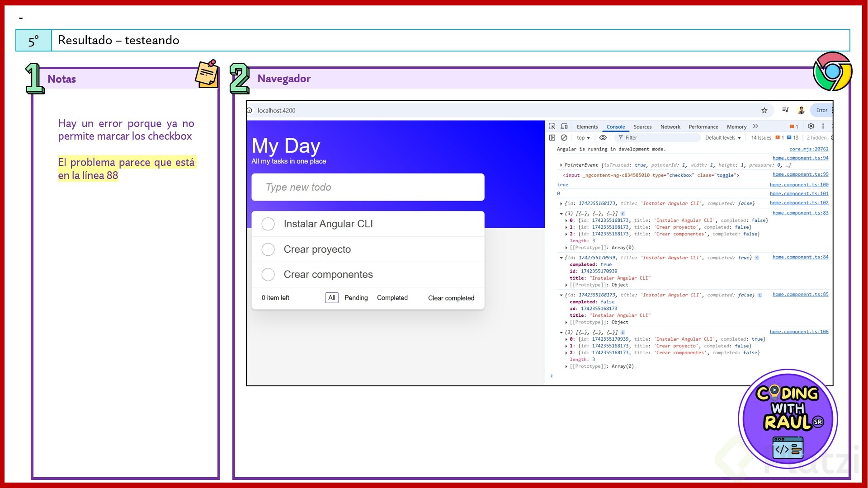
Task: Switch to the Network tab
Action: tap(670, 127)
